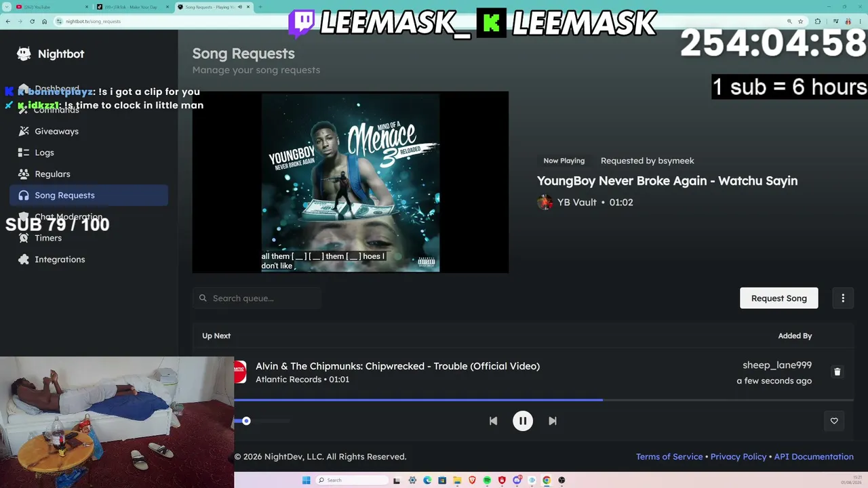The image size is (868, 488).
Task: Seek along the song progress bar
Action: [544, 400]
